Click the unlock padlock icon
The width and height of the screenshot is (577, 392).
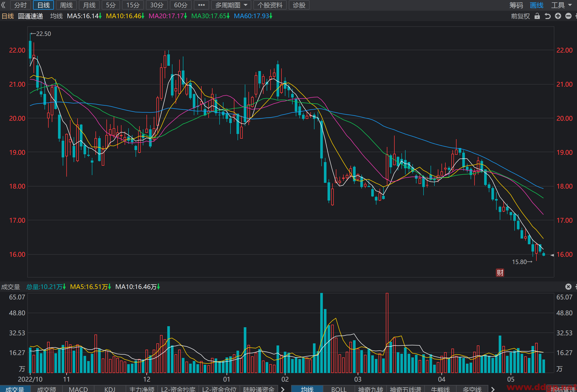(x=537, y=16)
